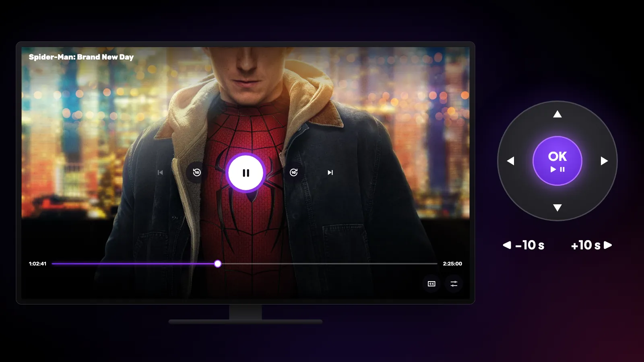This screenshot has width=644, height=362.
Task: Toggle closed captions CC icon
Action: click(431, 284)
